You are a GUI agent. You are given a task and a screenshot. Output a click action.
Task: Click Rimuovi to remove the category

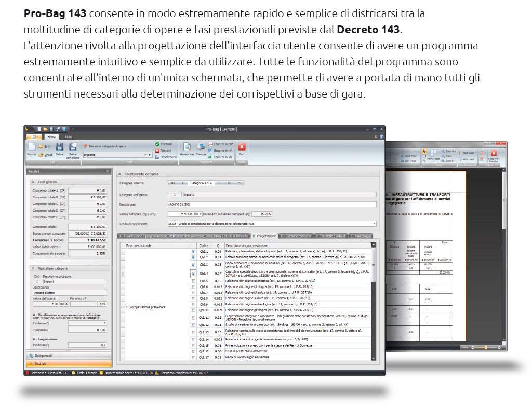pos(163,151)
